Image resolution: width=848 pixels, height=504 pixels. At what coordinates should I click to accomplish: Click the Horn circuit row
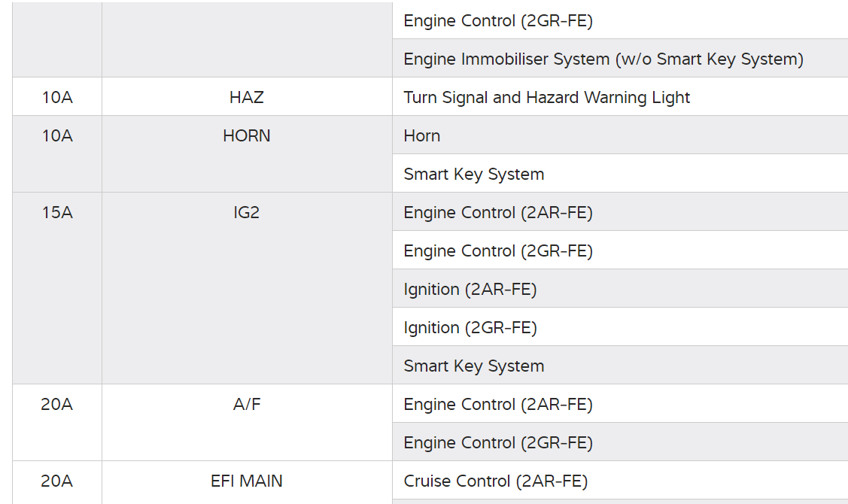click(422, 136)
